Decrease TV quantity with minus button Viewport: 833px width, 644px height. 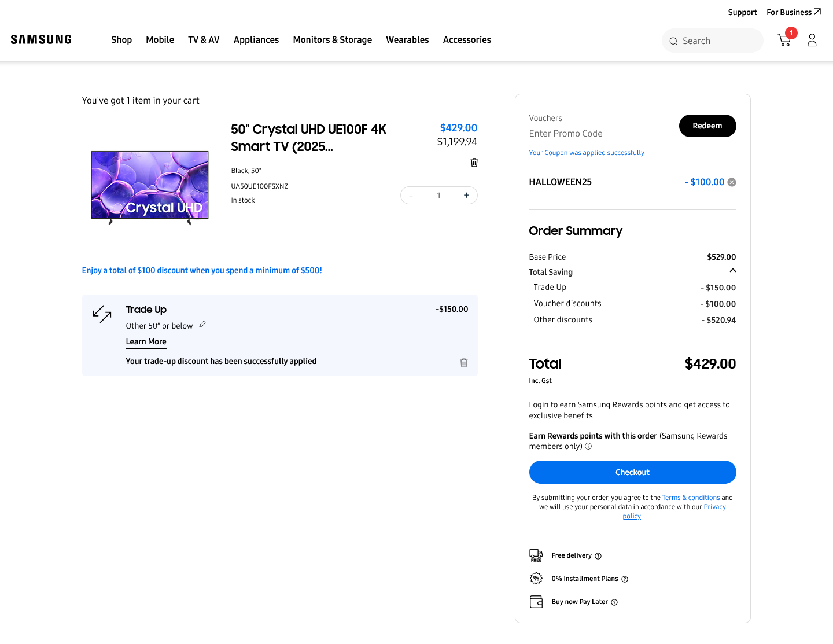click(411, 196)
